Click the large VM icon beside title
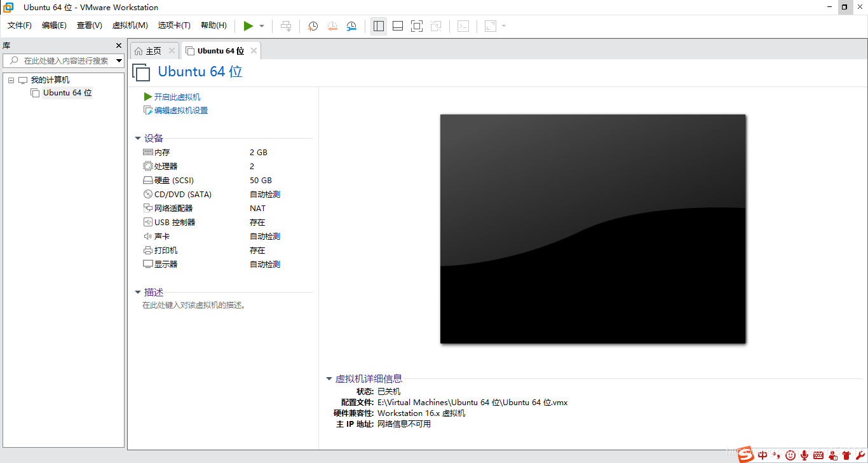Image resolution: width=868 pixels, height=463 pixels. pyautogui.click(x=141, y=72)
